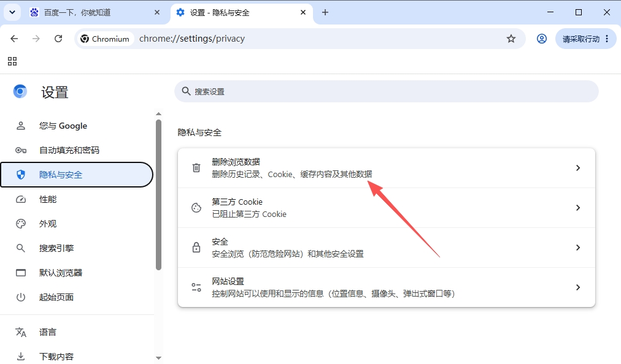Expand 网站设置 with chevron arrow
This screenshot has height=364, width=621.
pyautogui.click(x=578, y=287)
